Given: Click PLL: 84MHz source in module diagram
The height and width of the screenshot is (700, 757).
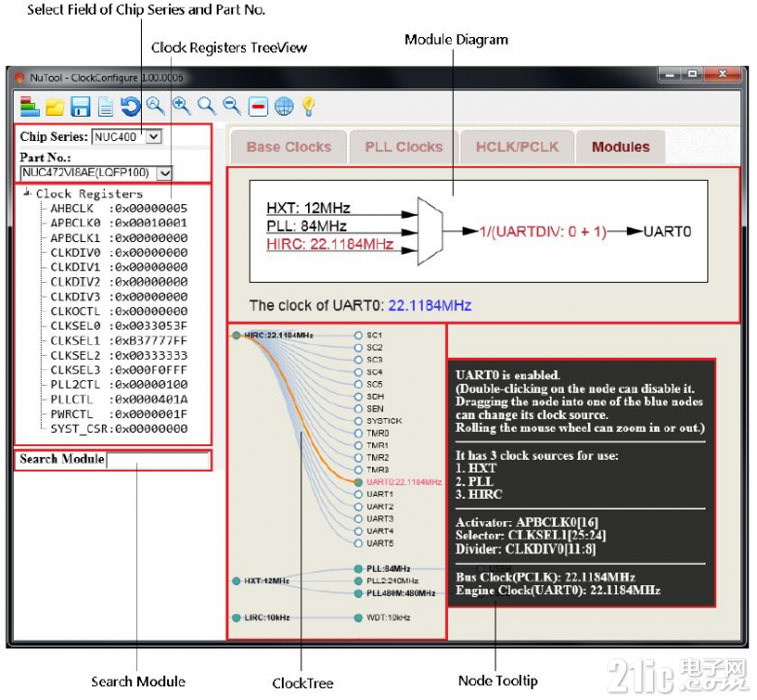Looking at the screenshot, I should [306, 227].
